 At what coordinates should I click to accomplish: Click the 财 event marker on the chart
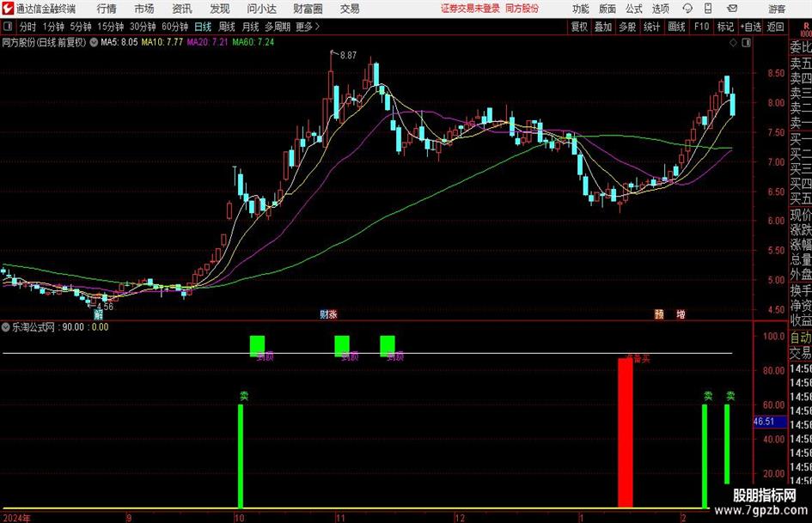click(x=324, y=314)
